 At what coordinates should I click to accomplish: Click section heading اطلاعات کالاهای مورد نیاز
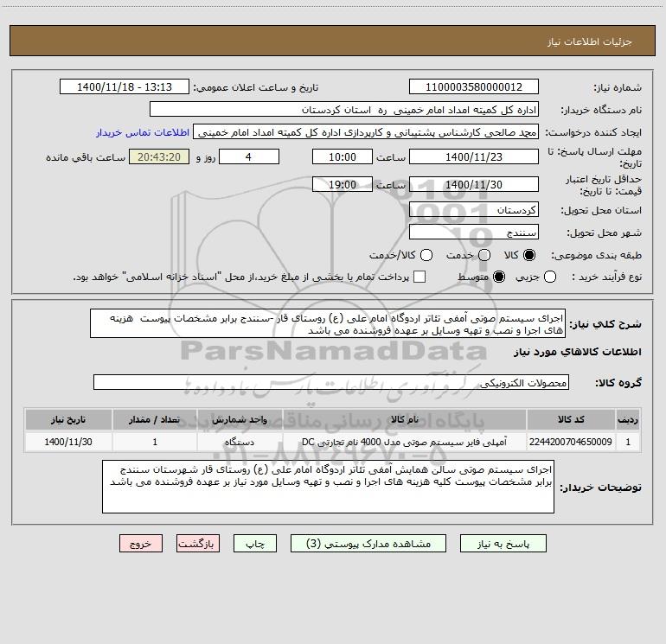(578, 352)
